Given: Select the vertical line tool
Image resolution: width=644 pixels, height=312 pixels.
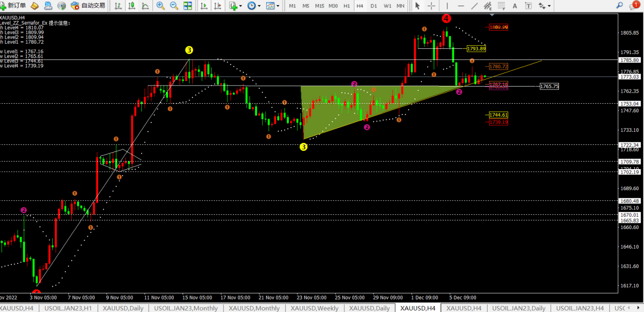Looking at the screenshot, I should tap(447, 6).
